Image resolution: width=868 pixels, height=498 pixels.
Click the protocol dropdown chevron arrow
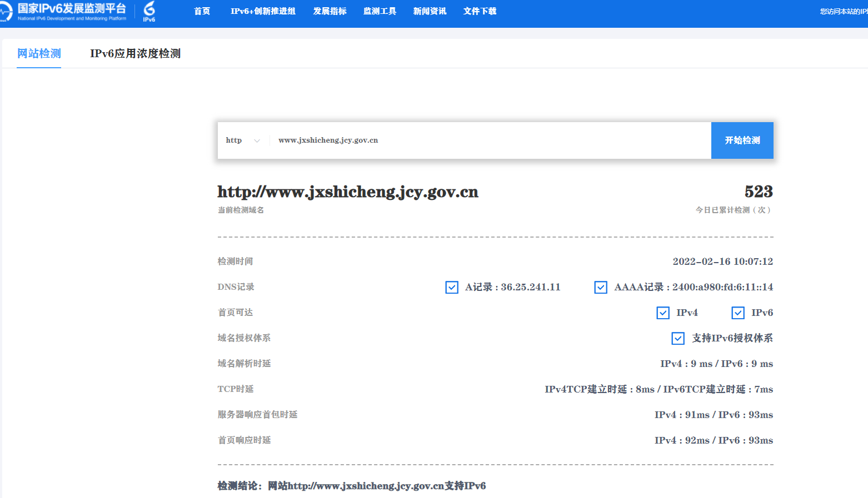pyautogui.click(x=257, y=141)
